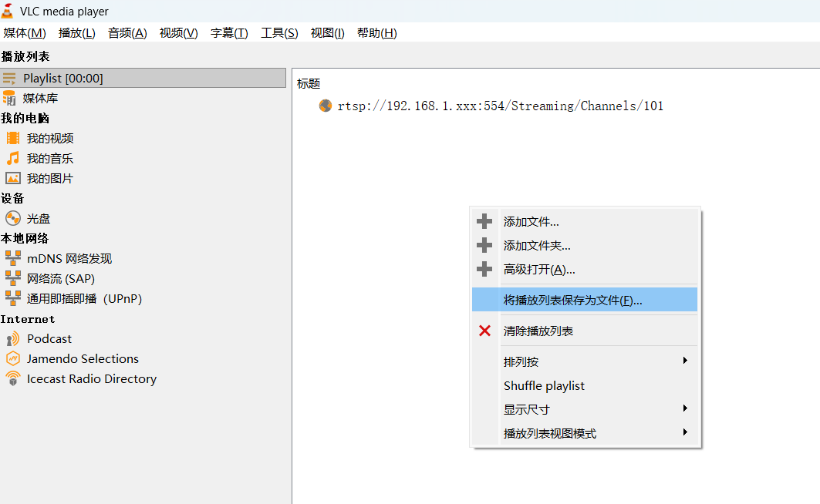The image size is (820, 504).
Task: Click the 本地网络 section heading
Action: coord(25,238)
